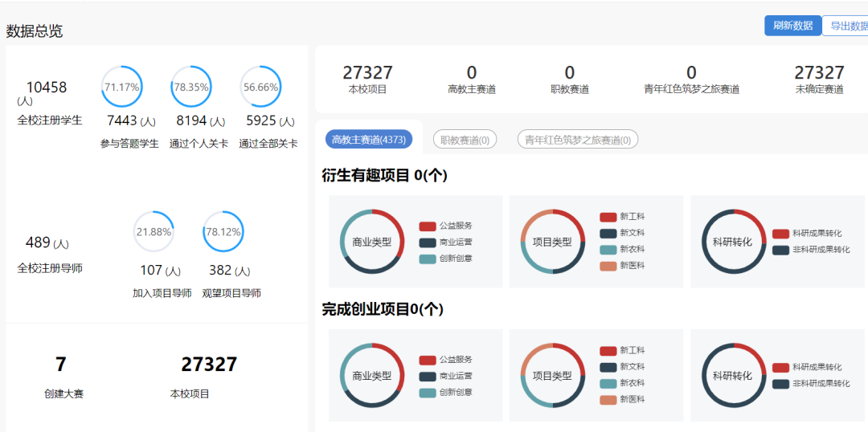Click the 通过全部关卡 label

pyautogui.click(x=268, y=144)
